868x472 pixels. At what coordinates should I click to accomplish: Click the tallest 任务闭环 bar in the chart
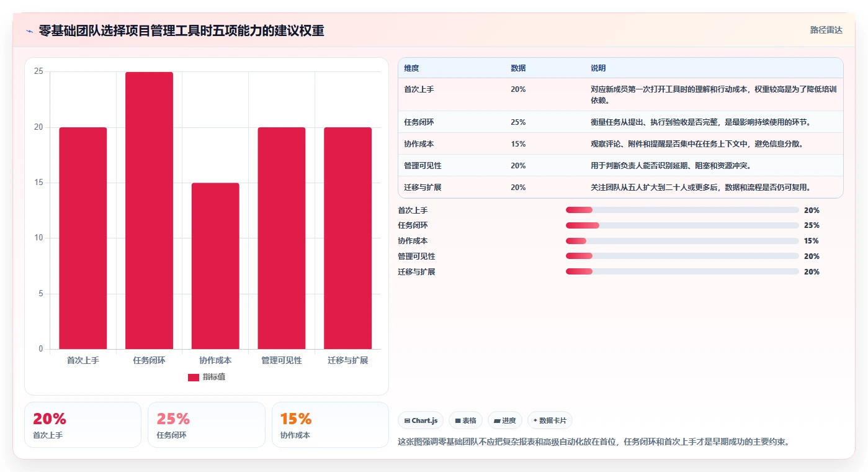coord(149,211)
